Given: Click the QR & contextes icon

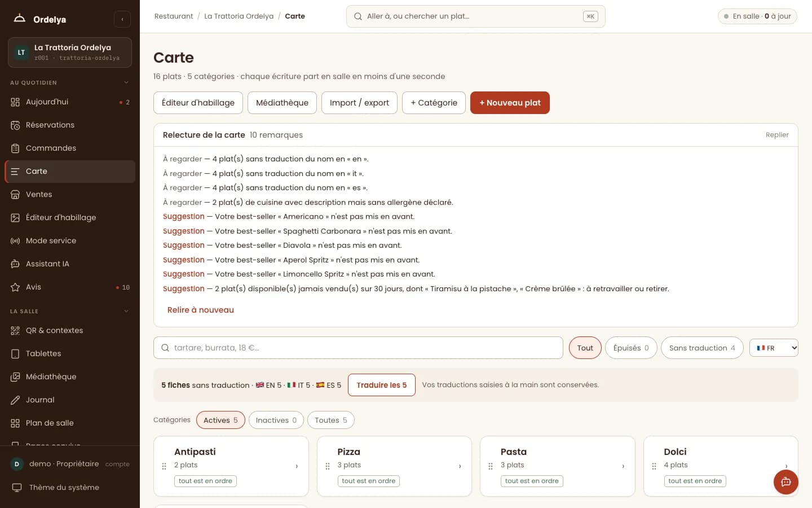Looking at the screenshot, I should click(15, 331).
